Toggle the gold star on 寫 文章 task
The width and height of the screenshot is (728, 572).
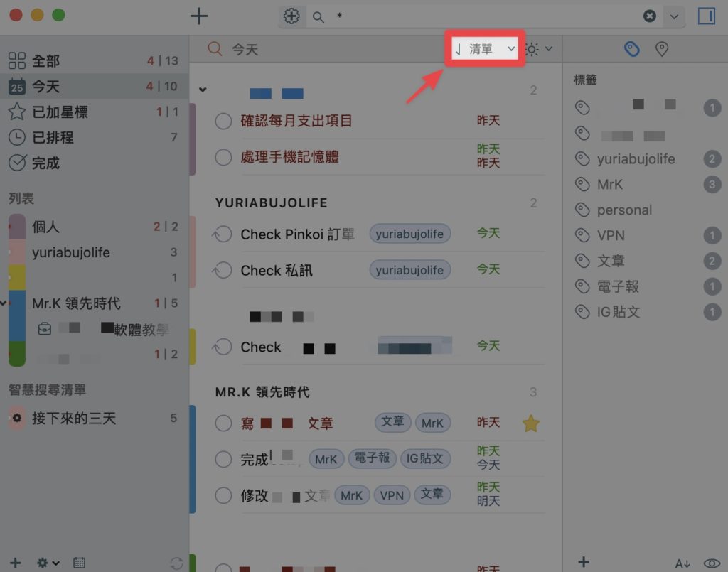coord(530,423)
